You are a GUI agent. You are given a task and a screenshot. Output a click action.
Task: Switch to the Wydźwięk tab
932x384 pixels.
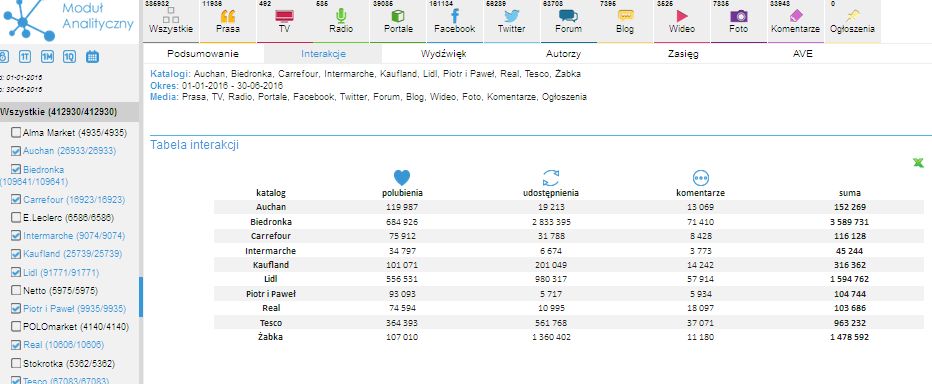pos(443,53)
